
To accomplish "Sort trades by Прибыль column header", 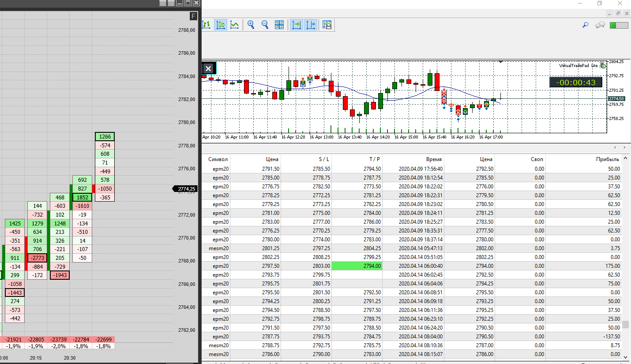I will [x=607, y=159].
